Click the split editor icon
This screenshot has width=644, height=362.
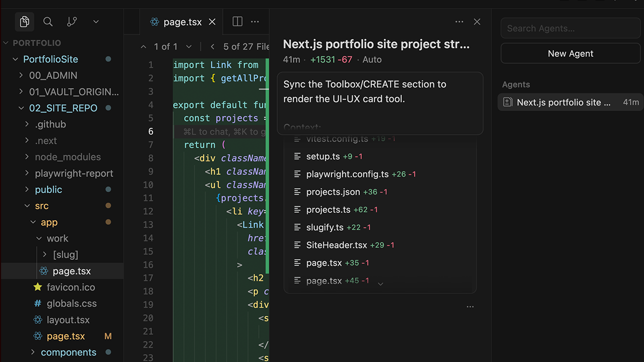point(237,22)
